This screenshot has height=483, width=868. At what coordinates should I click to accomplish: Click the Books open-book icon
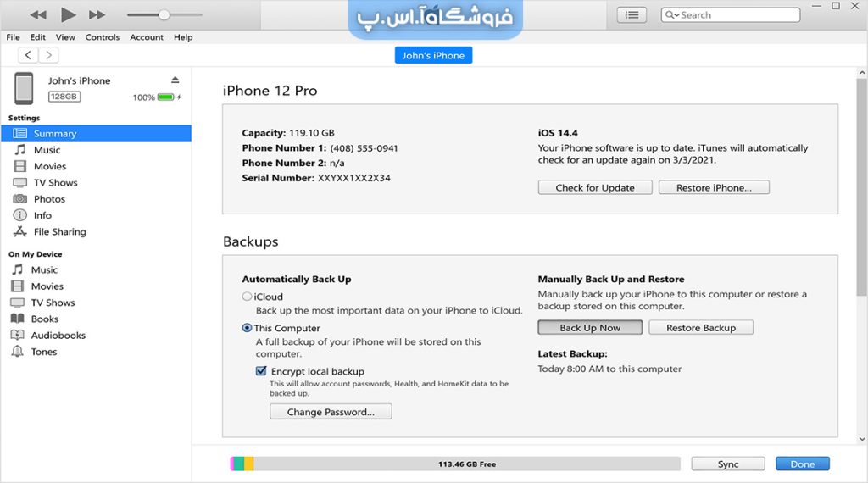[x=18, y=319]
